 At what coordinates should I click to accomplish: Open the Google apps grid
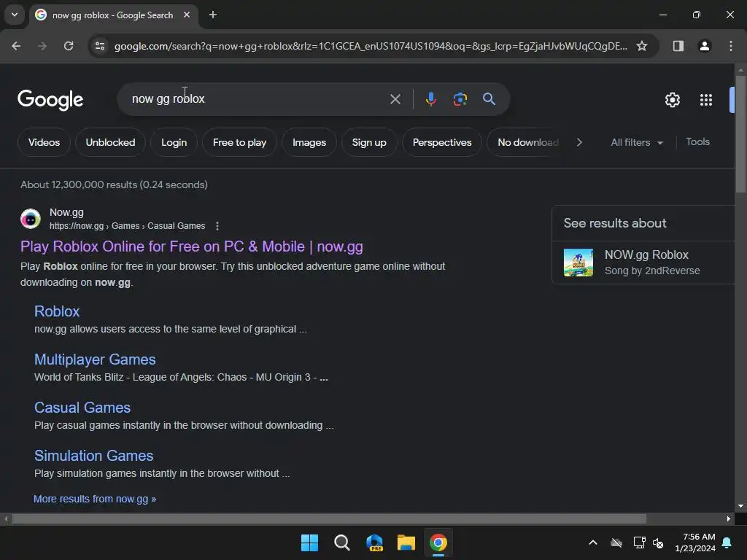tap(705, 100)
